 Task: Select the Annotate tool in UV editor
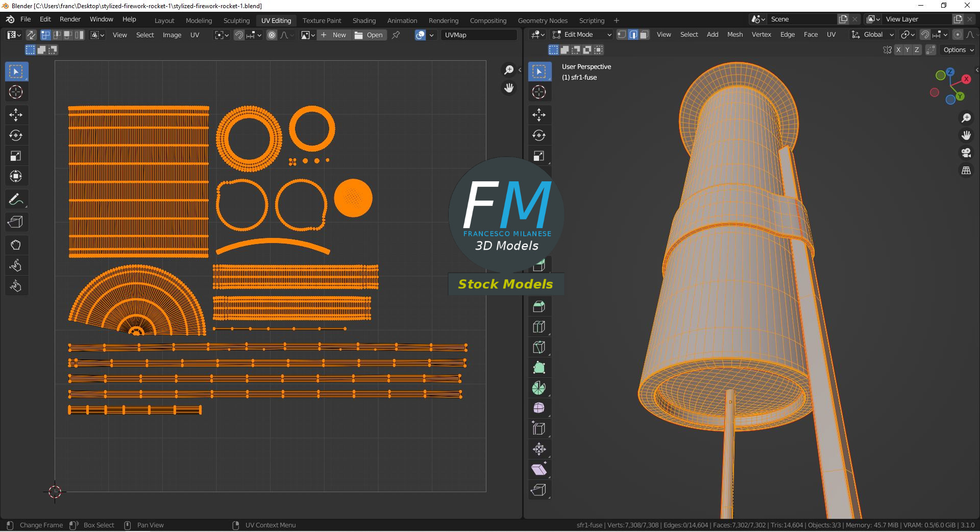16,200
